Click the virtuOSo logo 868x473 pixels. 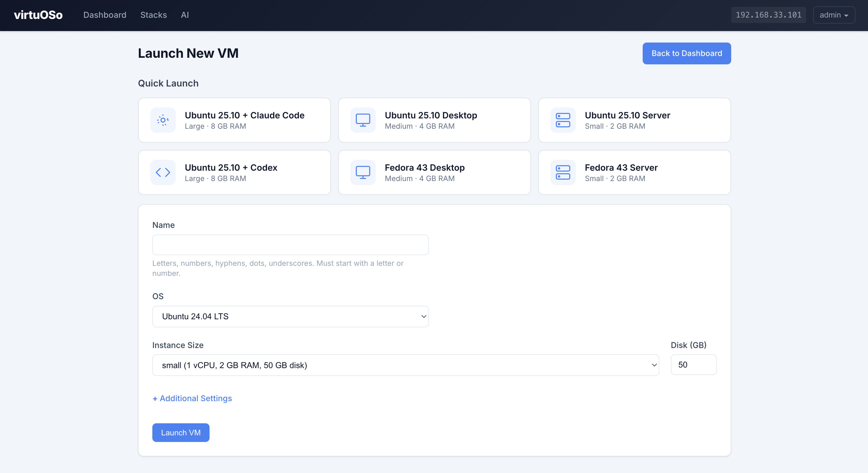pos(38,15)
